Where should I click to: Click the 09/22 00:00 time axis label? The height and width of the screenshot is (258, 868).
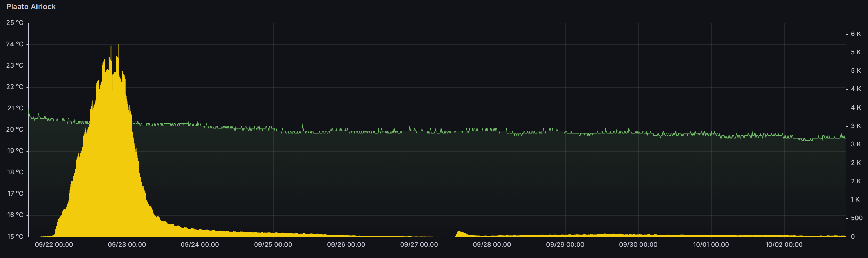coord(54,245)
